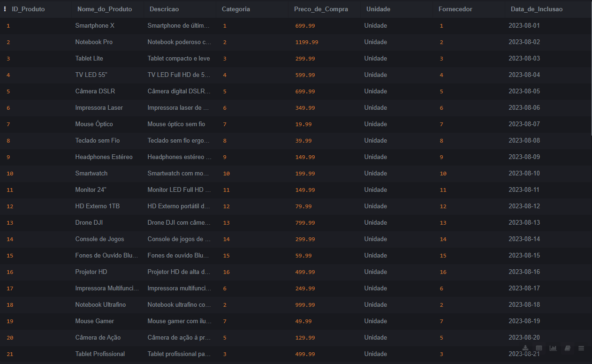This screenshot has width=592, height=364.
Task: Select the Data_de_Inclusao column header
Action: [536, 9]
